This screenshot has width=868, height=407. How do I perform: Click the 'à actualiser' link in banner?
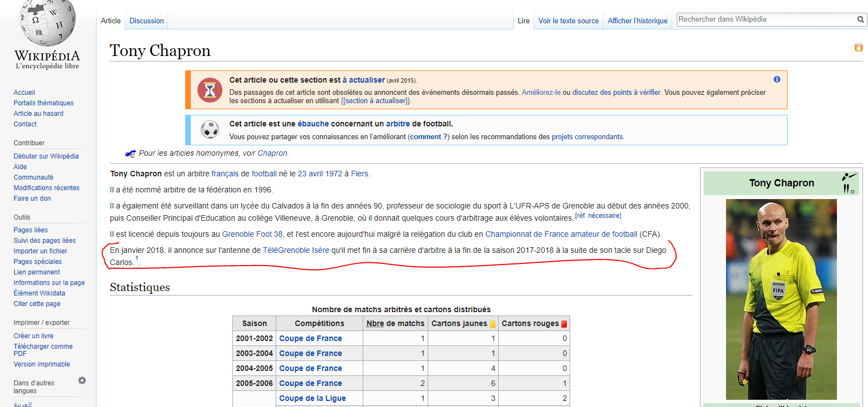click(363, 80)
